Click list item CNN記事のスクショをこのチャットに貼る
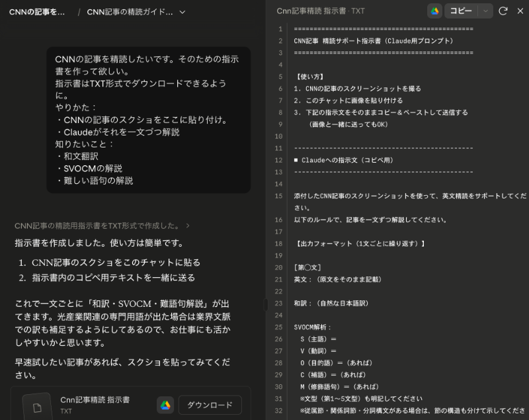 [116, 263]
